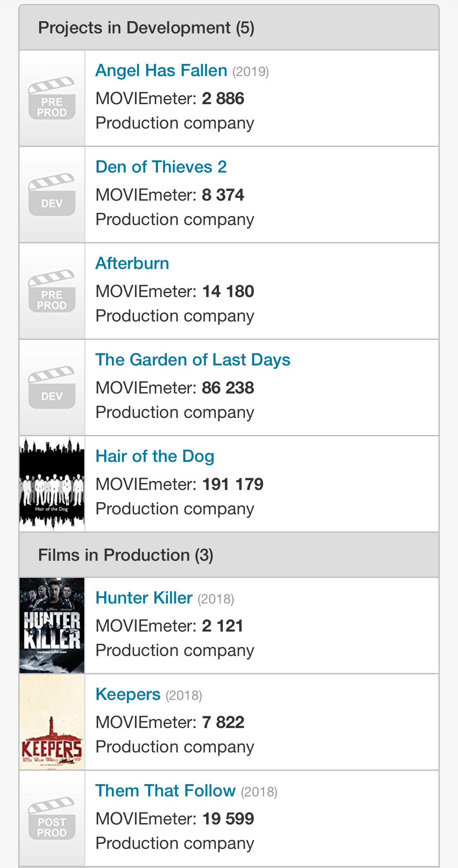Image resolution: width=458 pixels, height=868 pixels.
Task: Open The Garden of Last Days link
Action: pyautogui.click(x=193, y=360)
